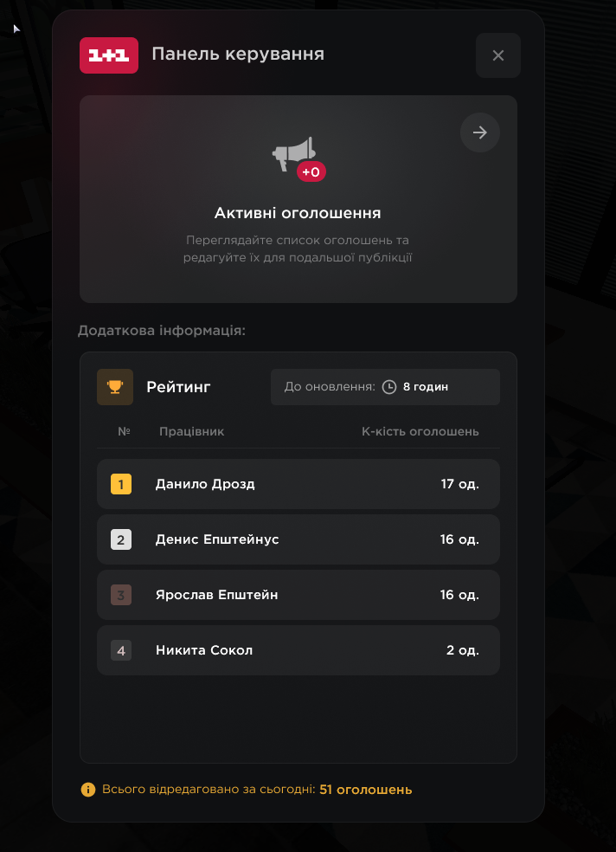
Task: Select the rank 4 badge
Action: click(x=121, y=650)
